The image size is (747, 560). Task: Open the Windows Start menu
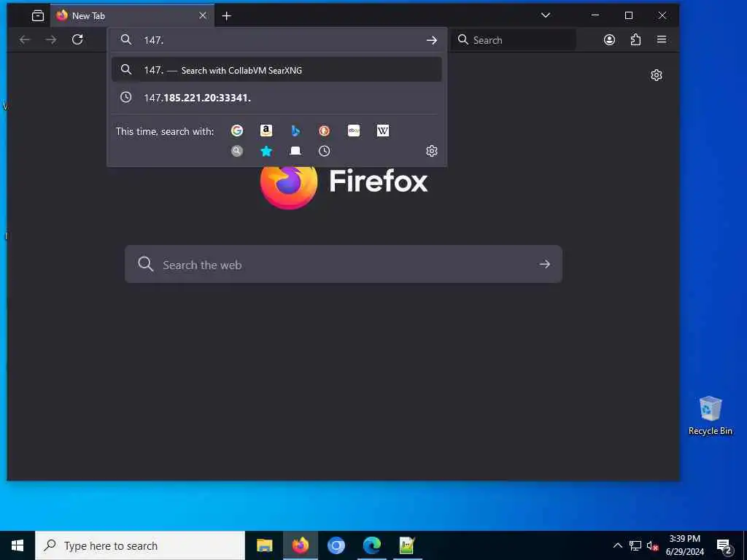tap(18, 545)
